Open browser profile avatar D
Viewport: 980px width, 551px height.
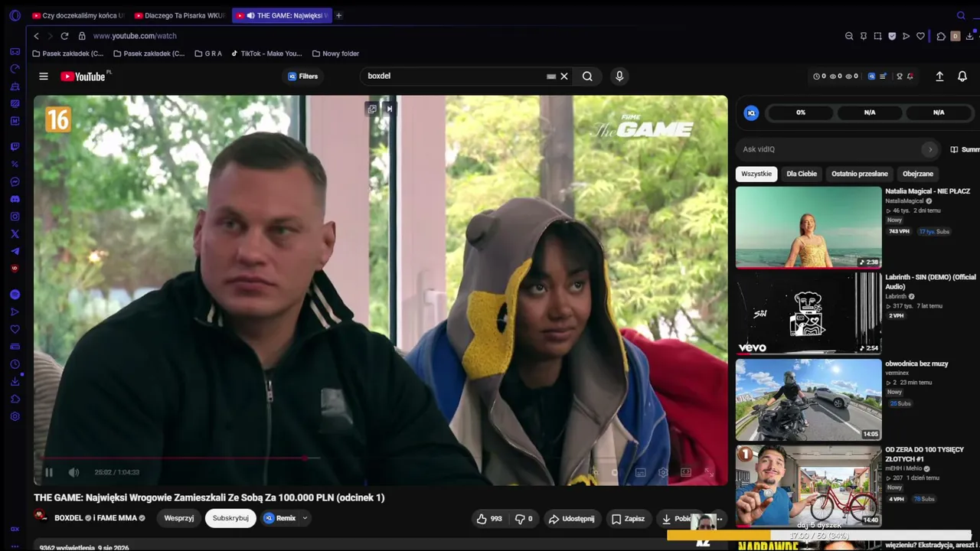tap(955, 36)
